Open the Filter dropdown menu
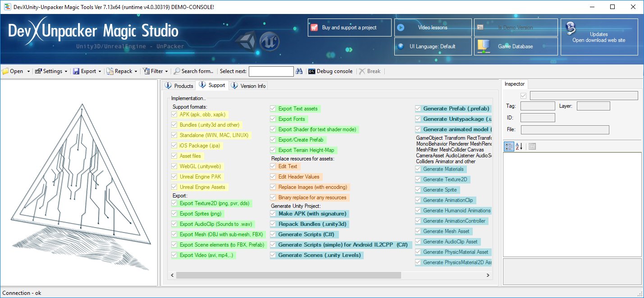The height and width of the screenshot is (298, 644). pyautogui.click(x=156, y=71)
